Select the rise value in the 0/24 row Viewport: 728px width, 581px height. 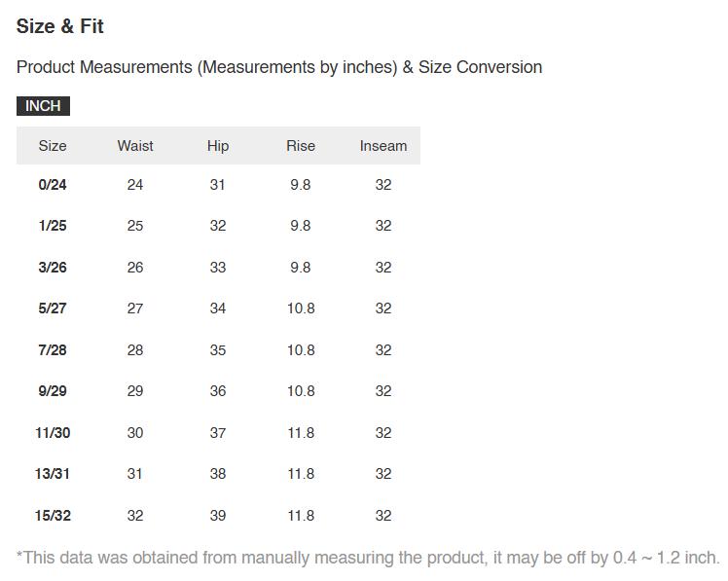(301, 185)
